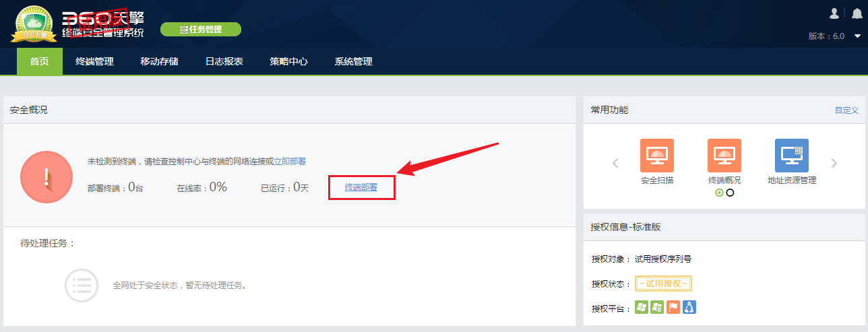Open the 系统管理 menu

tap(353, 61)
